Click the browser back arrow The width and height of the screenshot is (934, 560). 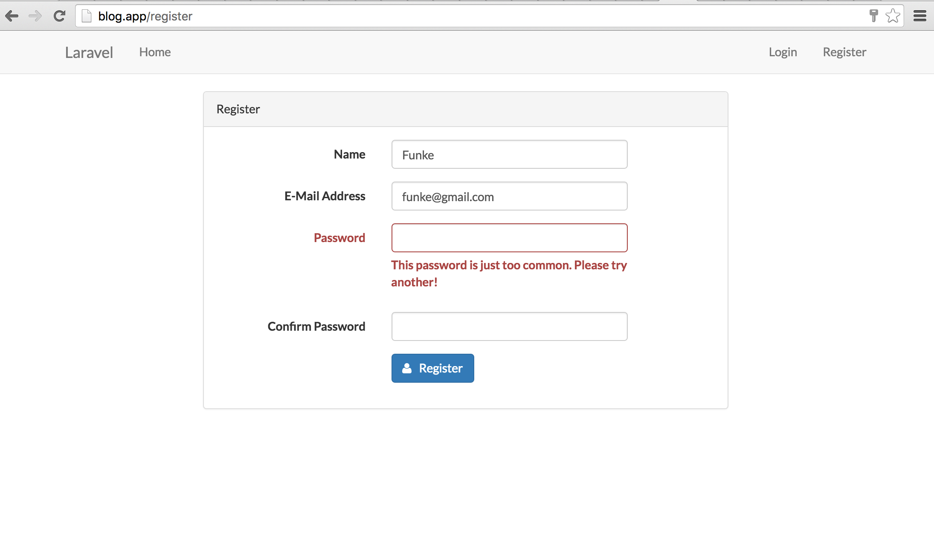(12, 16)
